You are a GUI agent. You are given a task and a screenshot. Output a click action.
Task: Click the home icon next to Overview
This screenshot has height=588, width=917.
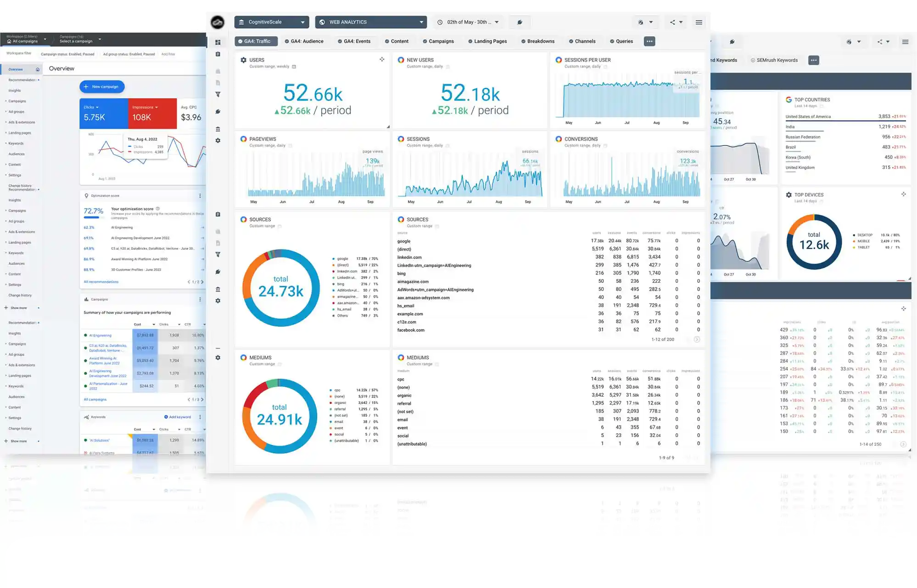coord(38,69)
